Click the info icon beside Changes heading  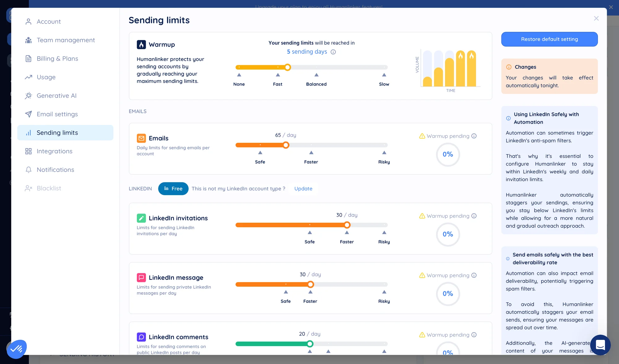pyautogui.click(x=509, y=67)
